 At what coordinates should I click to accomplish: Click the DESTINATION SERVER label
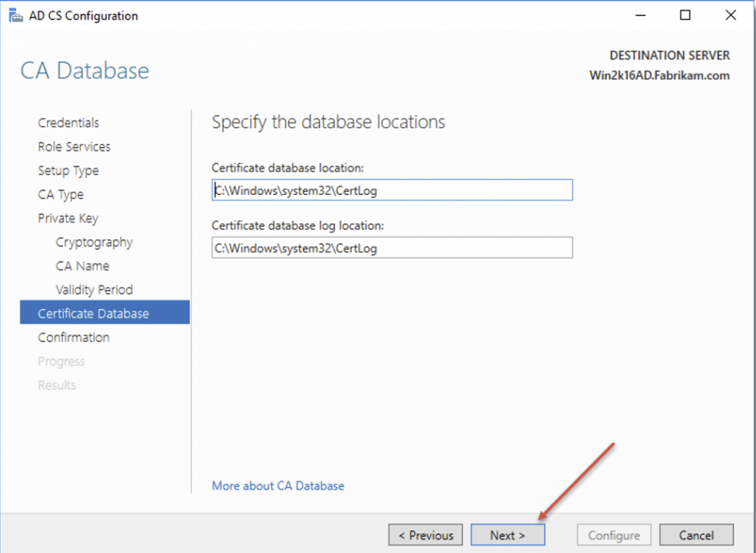(x=669, y=55)
